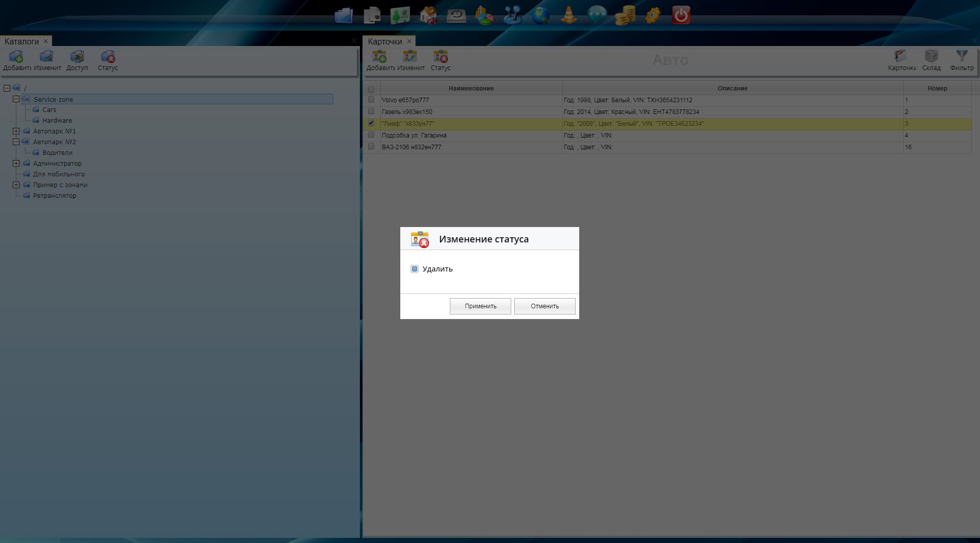Open the house with car icon

point(428,15)
